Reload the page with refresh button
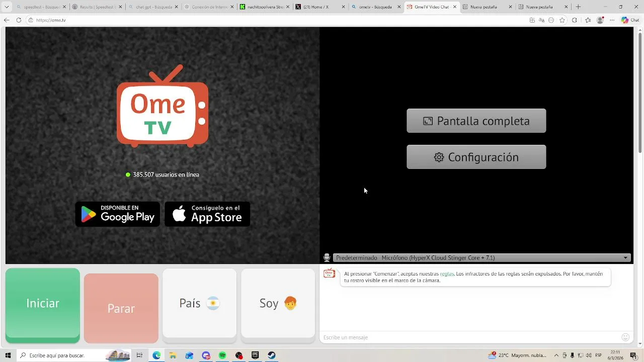Image resolution: width=644 pixels, height=362 pixels. tap(19, 20)
